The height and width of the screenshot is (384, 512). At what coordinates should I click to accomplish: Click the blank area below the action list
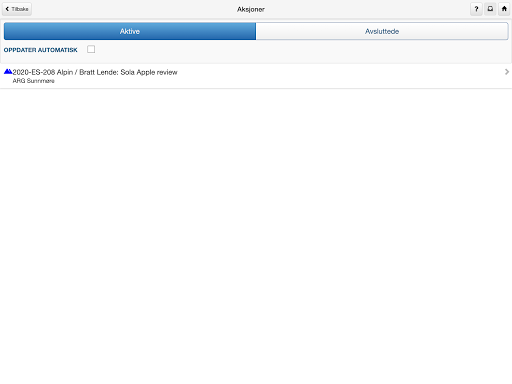tap(256, 233)
